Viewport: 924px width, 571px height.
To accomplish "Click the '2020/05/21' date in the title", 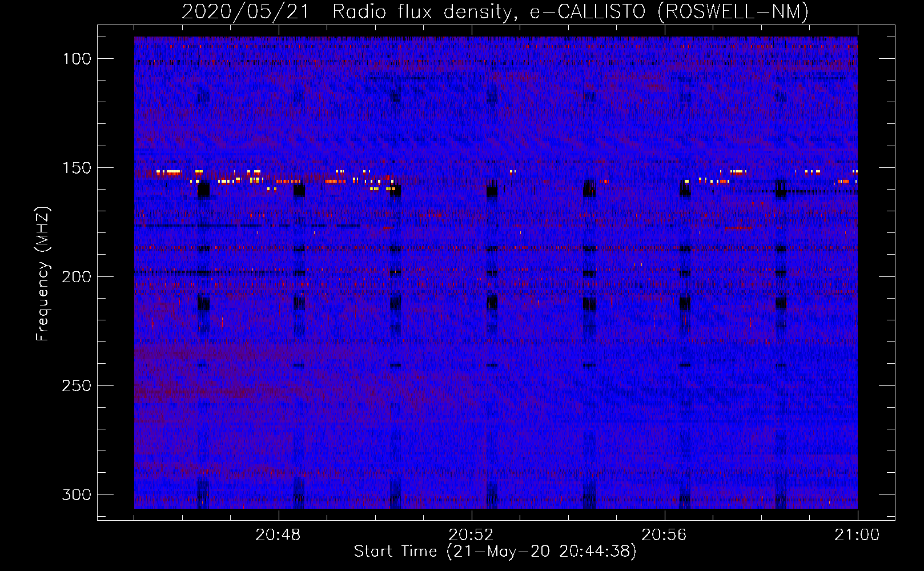I will pos(246,12).
